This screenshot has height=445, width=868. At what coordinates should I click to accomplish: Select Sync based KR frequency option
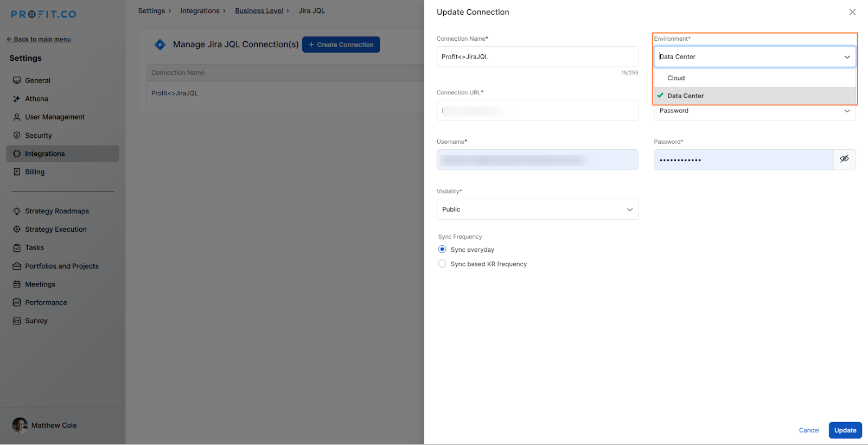[442, 264]
